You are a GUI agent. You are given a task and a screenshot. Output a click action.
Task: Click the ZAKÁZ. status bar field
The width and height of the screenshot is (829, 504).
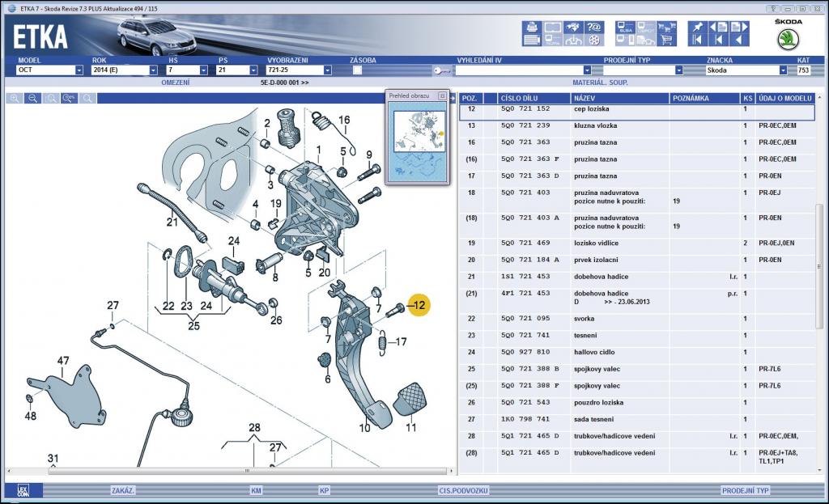tap(123, 491)
